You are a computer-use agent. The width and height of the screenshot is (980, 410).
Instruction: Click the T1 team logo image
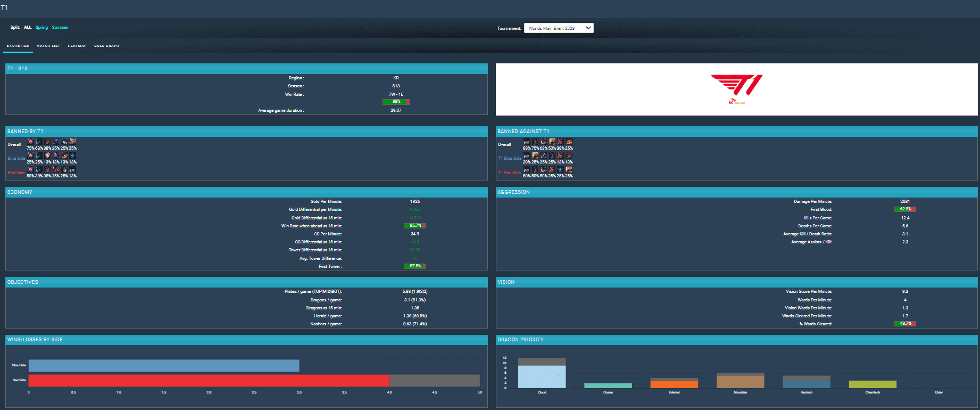click(x=737, y=89)
